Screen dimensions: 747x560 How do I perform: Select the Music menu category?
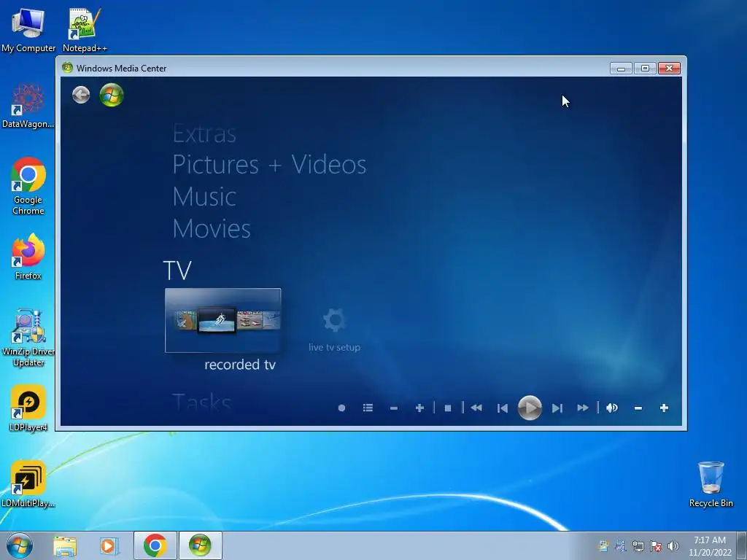point(204,197)
